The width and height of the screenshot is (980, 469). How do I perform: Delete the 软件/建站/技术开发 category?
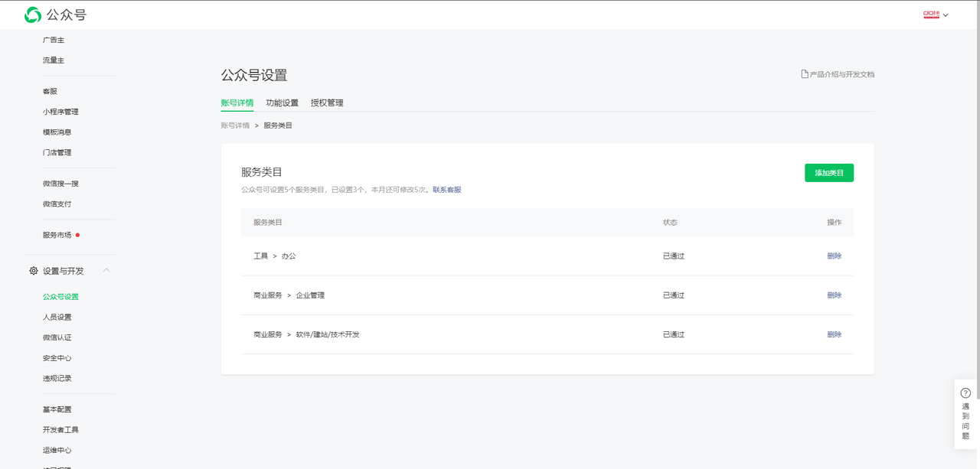click(x=834, y=334)
